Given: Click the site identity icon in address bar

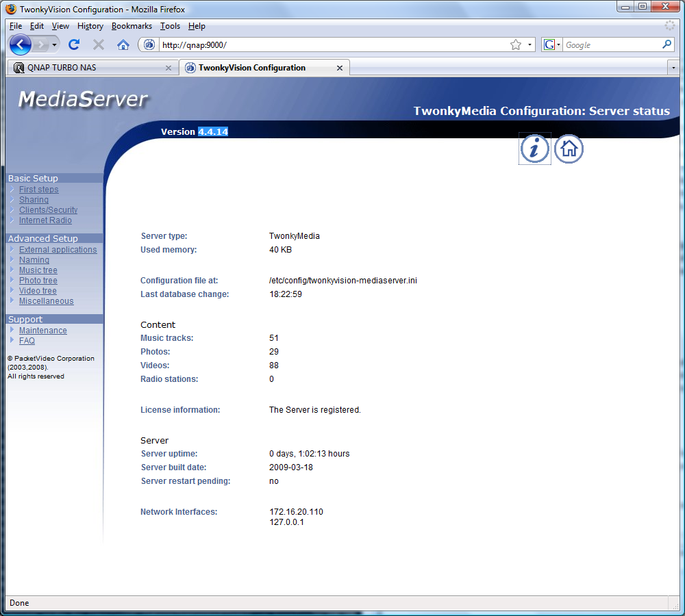Looking at the screenshot, I should pos(149,44).
